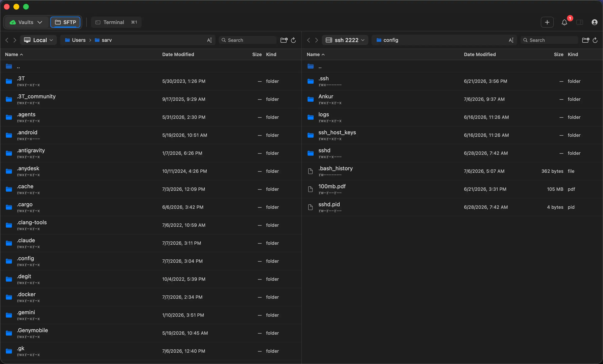
Task: Click sarv in the local breadcrumb
Action: click(x=103, y=40)
